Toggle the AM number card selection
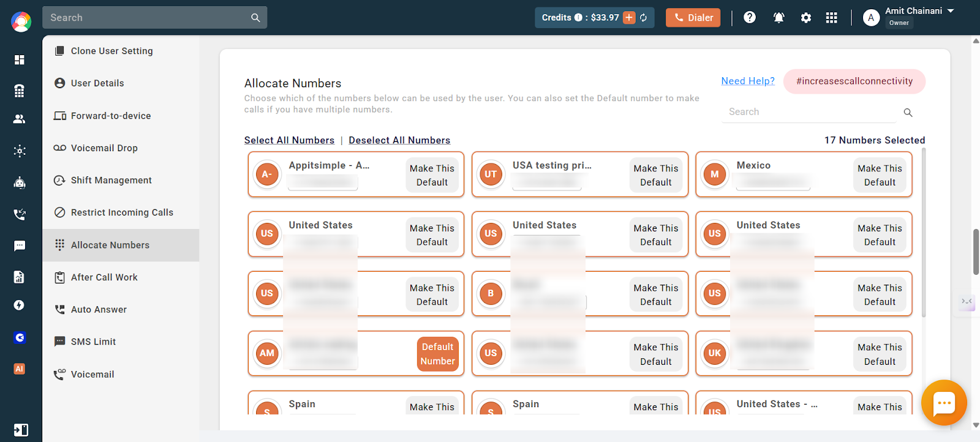Image resolution: width=980 pixels, height=442 pixels. click(355, 353)
